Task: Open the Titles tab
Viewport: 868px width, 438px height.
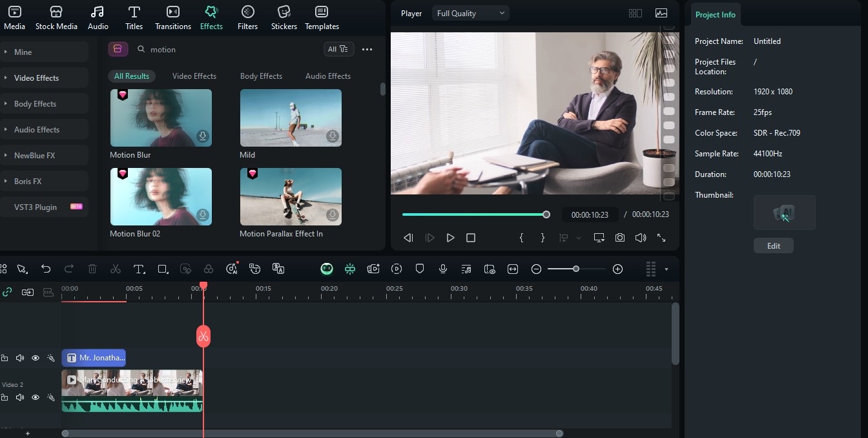Action: coord(134,17)
